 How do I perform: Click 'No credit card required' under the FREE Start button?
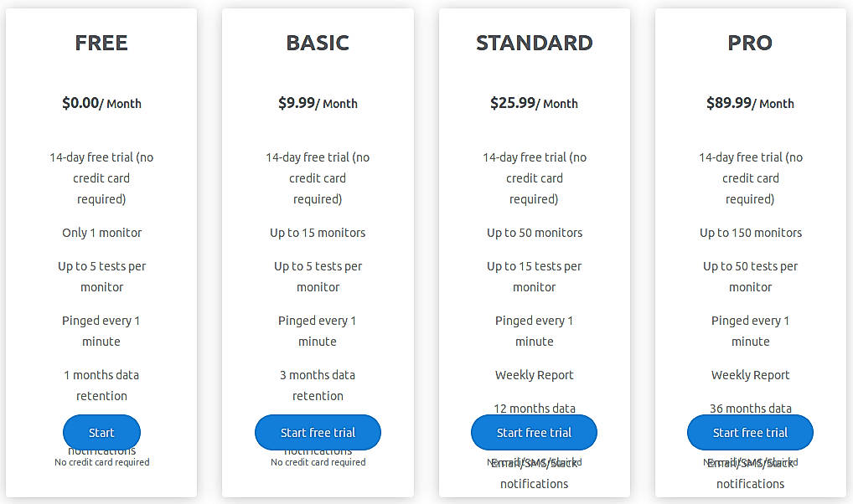[x=101, y=461]
